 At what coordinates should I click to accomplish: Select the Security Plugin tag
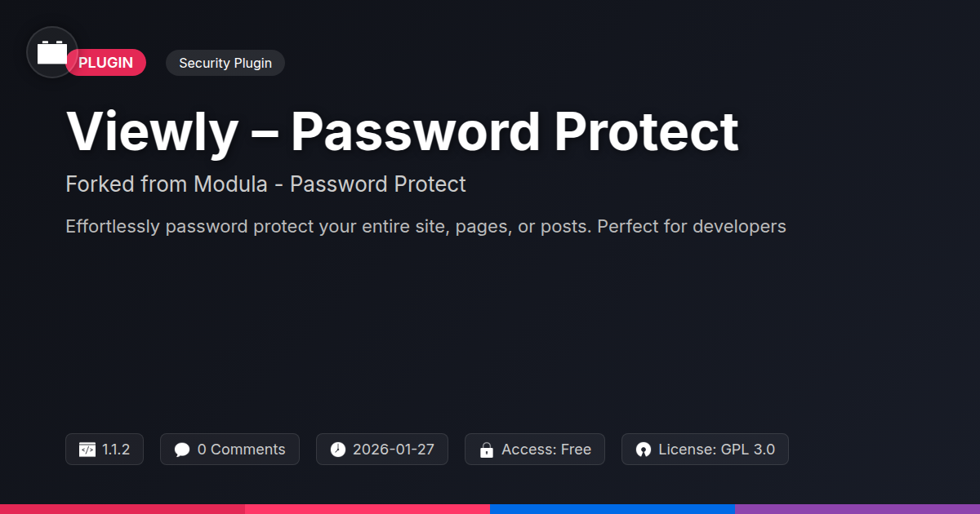225,63
